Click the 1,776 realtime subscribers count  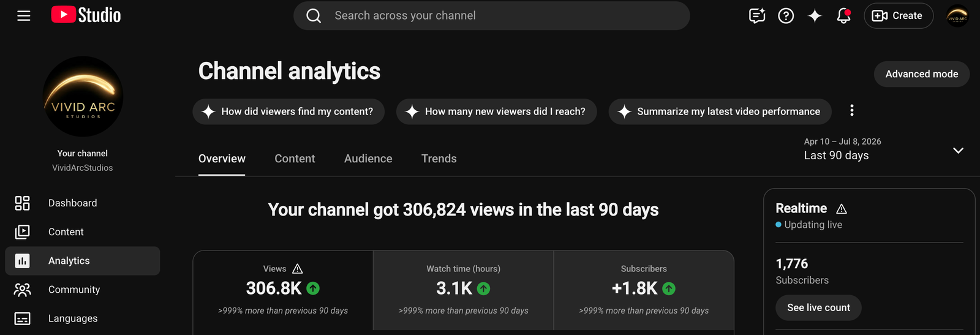792,264
